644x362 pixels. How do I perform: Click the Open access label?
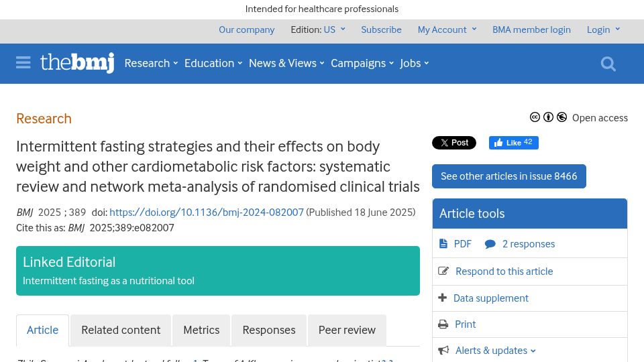click(x=600, y=118)
